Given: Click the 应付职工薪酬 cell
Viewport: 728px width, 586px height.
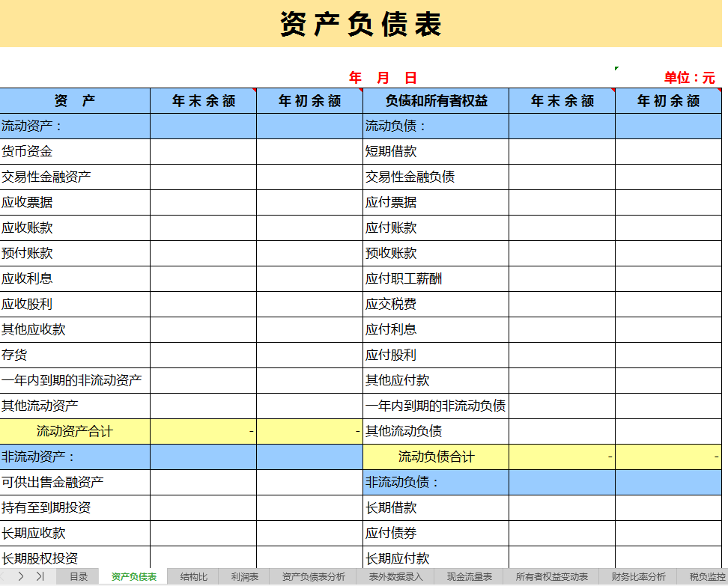Looking at the screenshot, I should pyautogui.click(x=436, y=279).
